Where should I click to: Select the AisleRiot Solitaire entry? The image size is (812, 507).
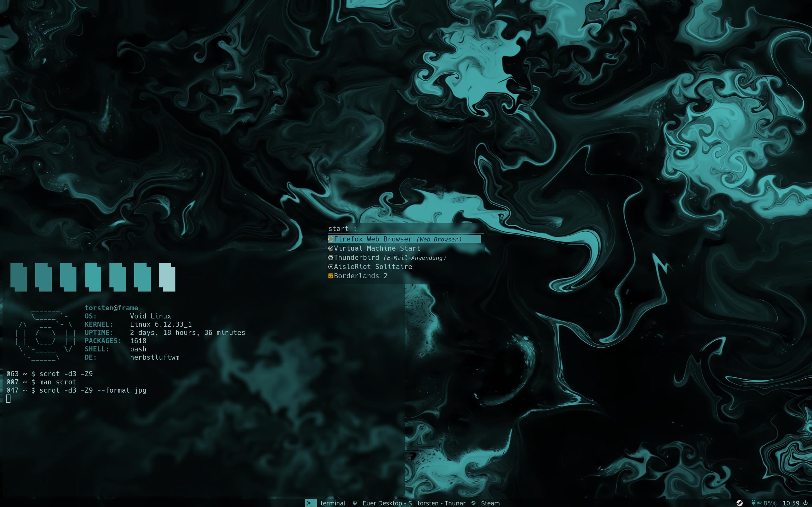pyautogui.click(x=372, y=266)
